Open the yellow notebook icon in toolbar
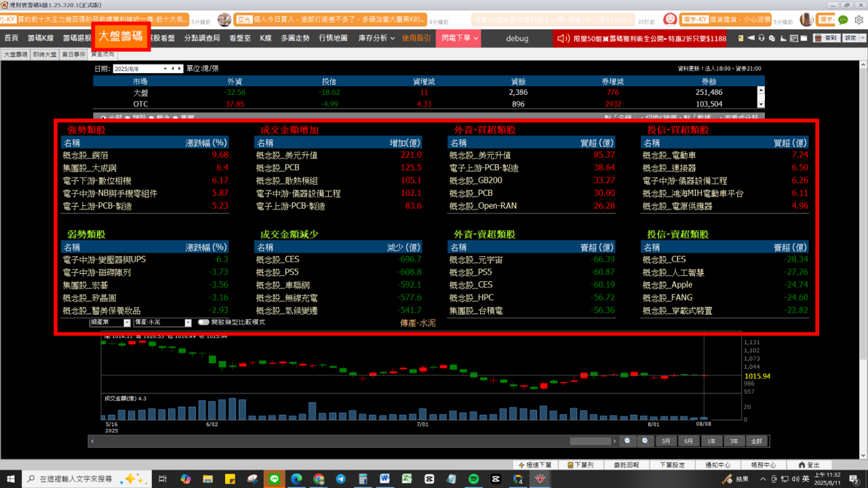Image resolution: width=868 pixels, height=488 pixels. [741, 38]
